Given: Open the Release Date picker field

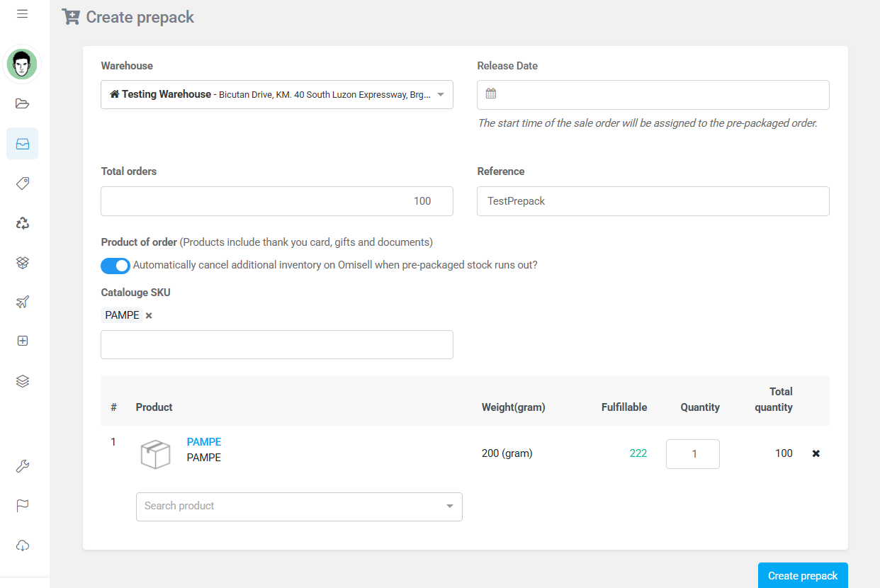Looking at the screenshot, I should click(653, 95).
